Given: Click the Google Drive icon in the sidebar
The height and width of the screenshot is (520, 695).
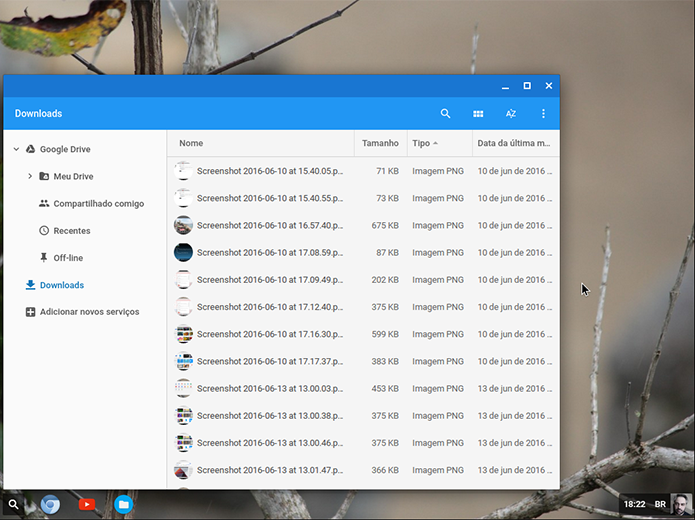Looking at the screenshot, I should pos(30,149).
